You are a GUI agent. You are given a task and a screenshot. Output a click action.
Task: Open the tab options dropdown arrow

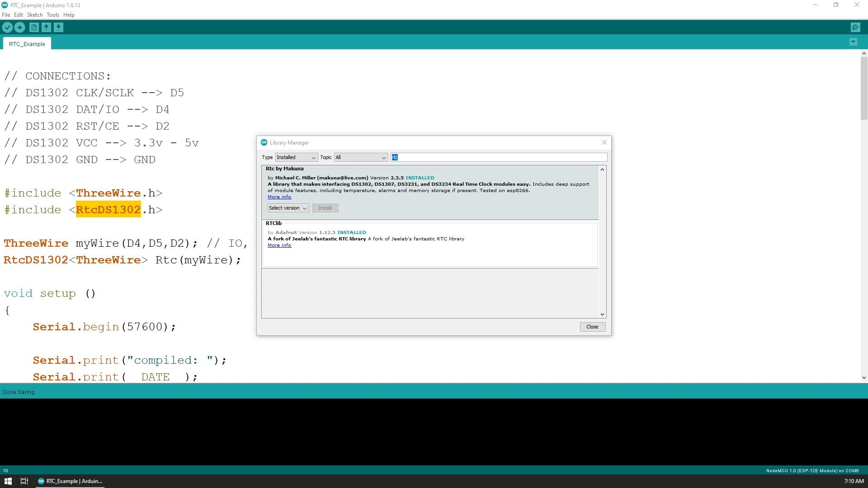(853, 42)
